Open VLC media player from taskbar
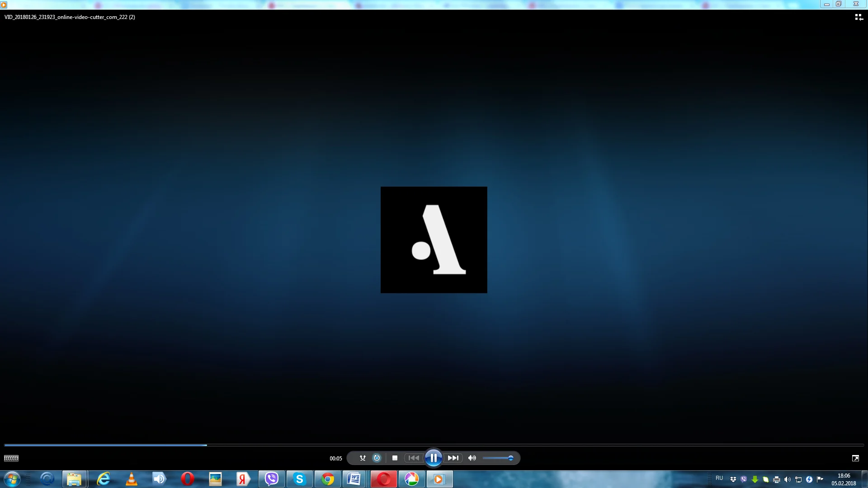The height and width of the screenshot is (488, 868). pos(132,479)
